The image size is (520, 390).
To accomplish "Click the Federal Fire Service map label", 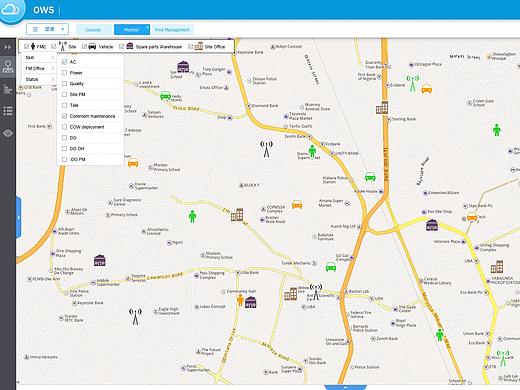I will coord(361,314).
